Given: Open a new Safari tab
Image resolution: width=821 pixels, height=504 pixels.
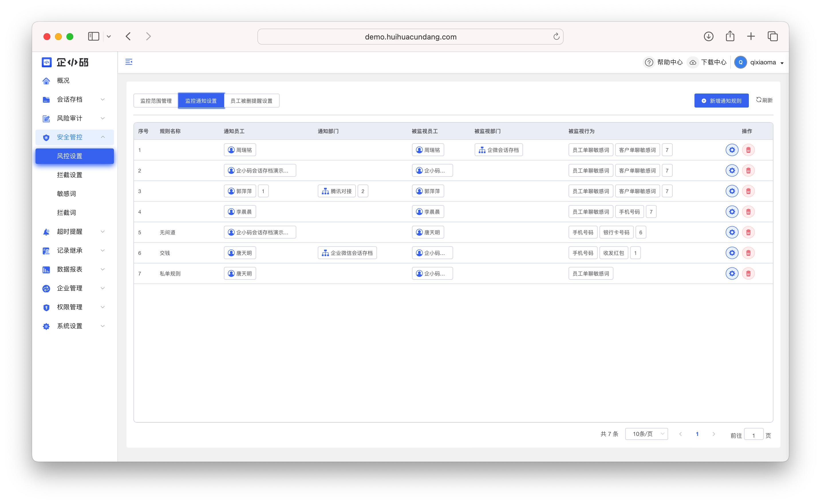Looking at the screenshot, I should (751, 36).
